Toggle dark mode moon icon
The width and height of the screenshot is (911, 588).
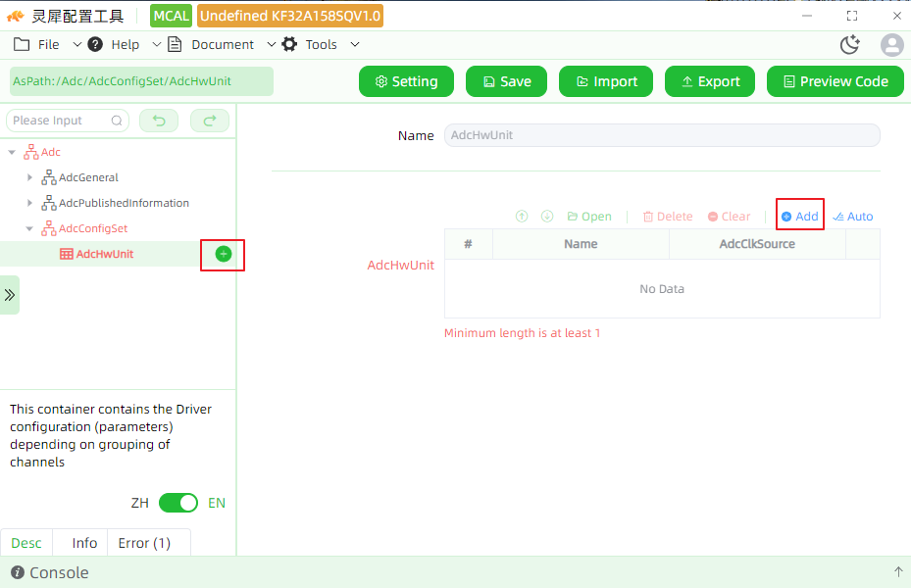point(850,45)
